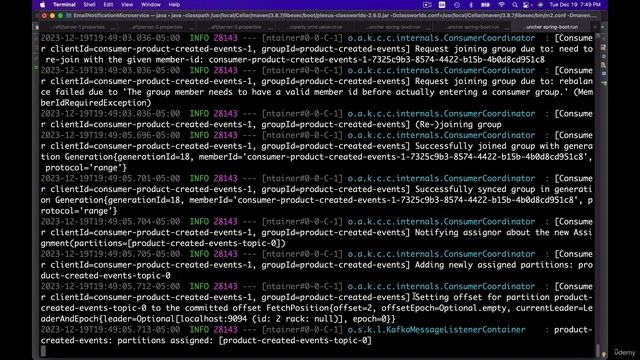The width and height of the screenshot is (640, 360).
Task: Switch to the server-2.properties tab
Action: 157,27
